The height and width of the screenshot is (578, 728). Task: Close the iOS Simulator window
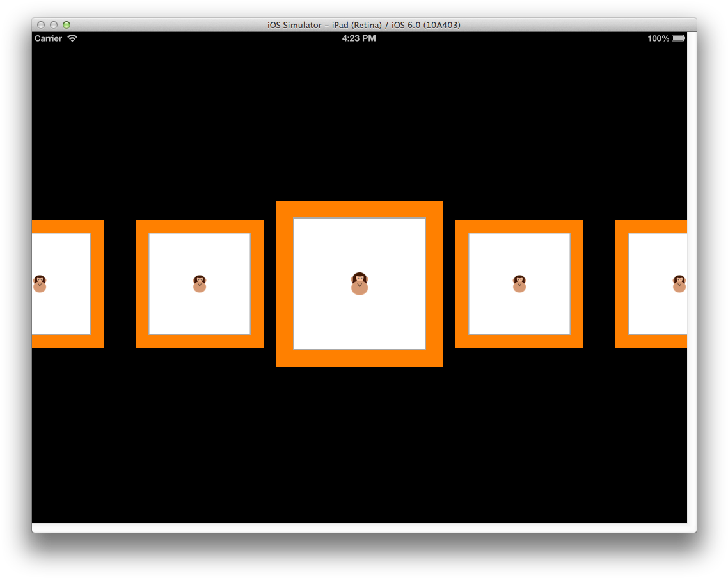41,25
